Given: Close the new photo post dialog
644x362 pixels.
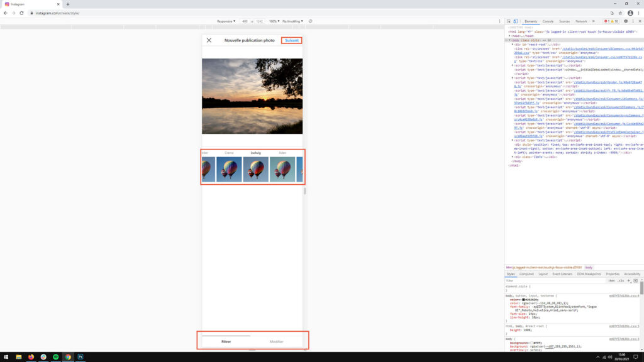Looking at the screenshot, I should pos(209,40).
